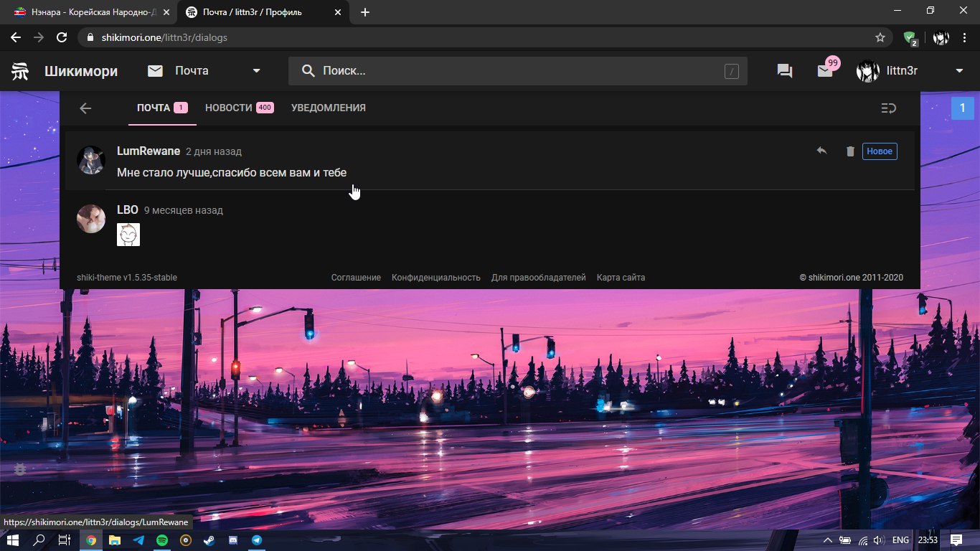Open Windows taskbar search
The height and width of the screenshot is (551, 980).
[x=39, y=540]
